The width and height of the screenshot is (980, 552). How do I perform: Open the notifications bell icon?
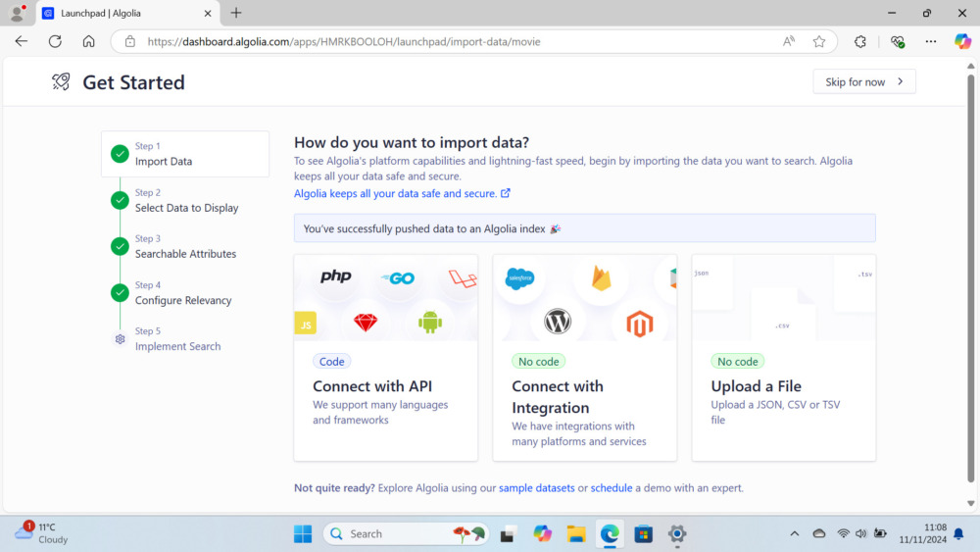[958, 534]
